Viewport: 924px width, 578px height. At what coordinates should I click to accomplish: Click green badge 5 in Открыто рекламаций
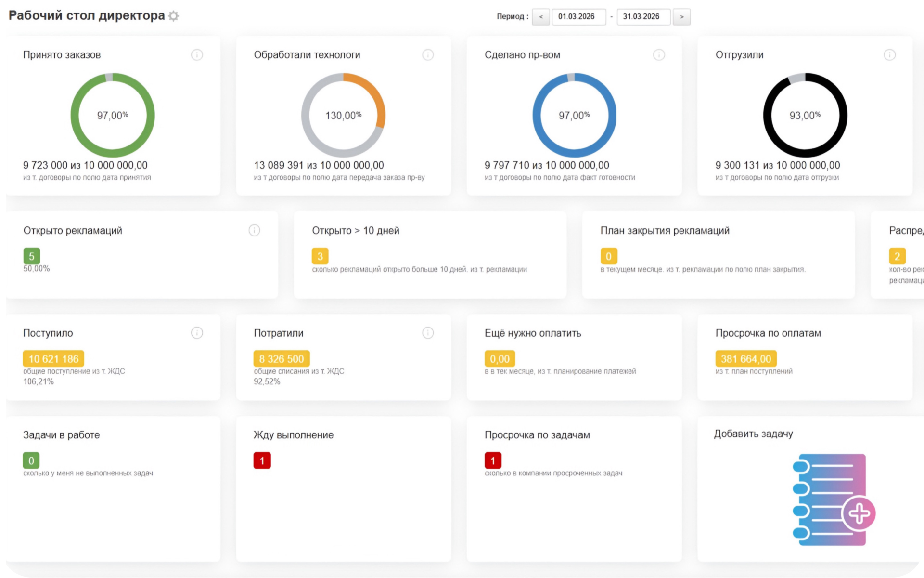click(32, 256)
